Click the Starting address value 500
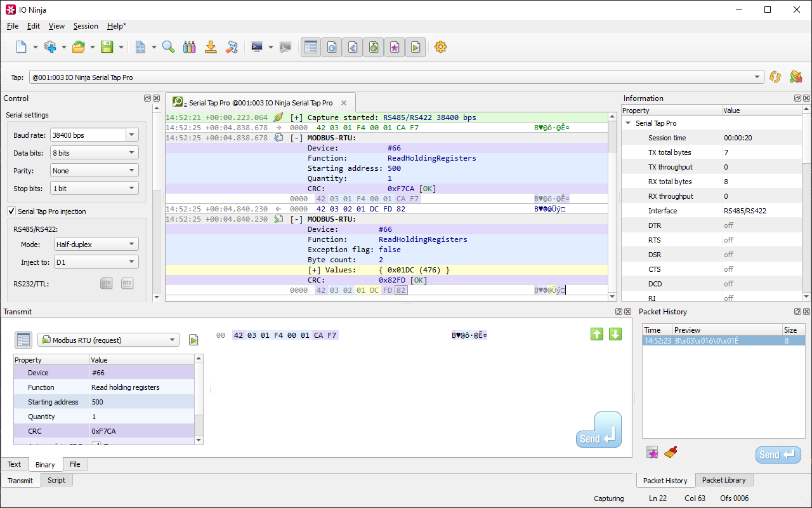 (143, 402)
